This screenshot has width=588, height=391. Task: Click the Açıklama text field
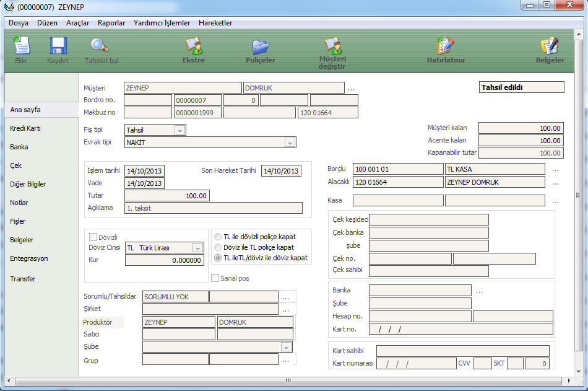point(214,208)
